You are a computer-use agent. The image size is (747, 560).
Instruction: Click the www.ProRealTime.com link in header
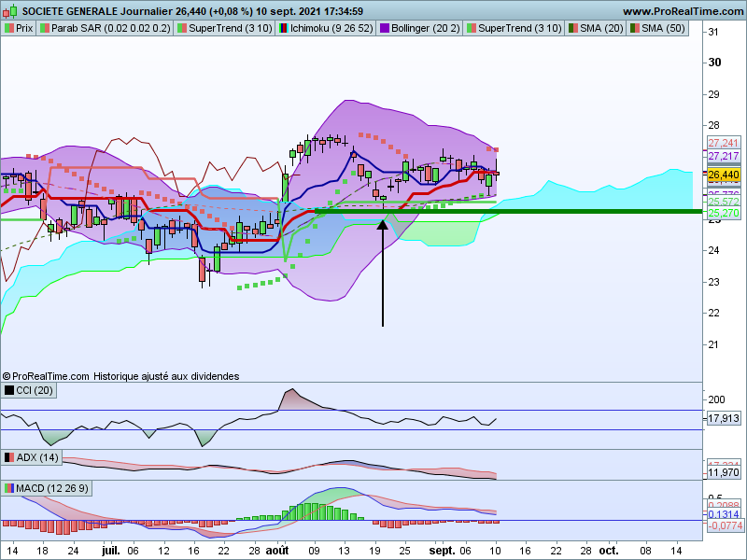click(684, 11)
